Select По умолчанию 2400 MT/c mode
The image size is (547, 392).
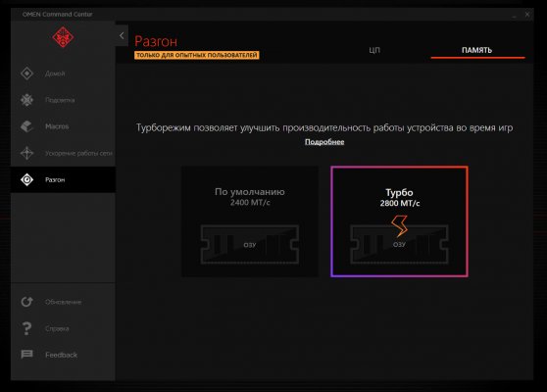coord(250,221)
